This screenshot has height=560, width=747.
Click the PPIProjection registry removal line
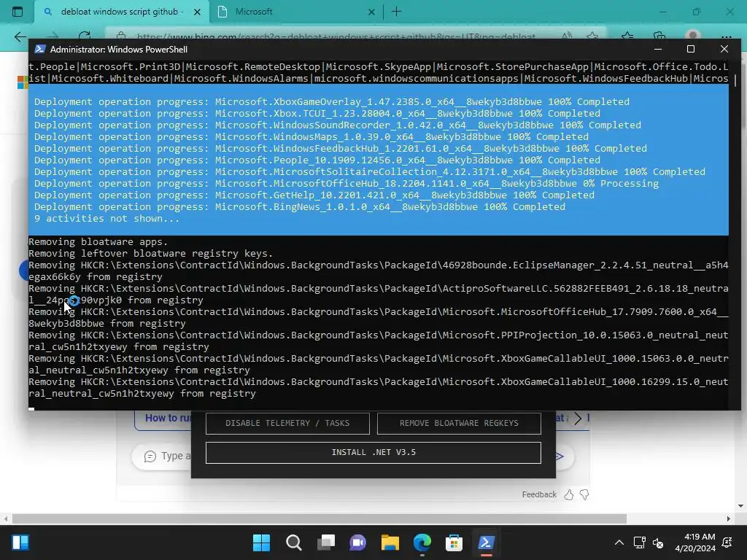(x=379, y=341)
